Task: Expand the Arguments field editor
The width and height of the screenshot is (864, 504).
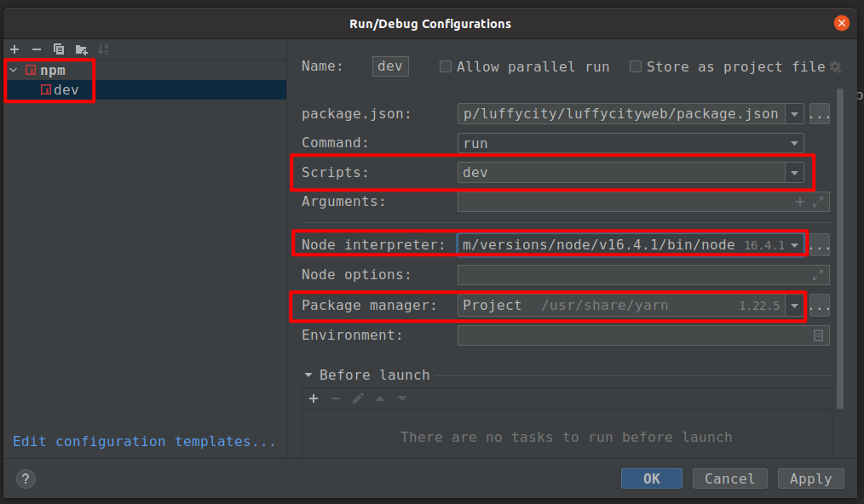Action: [x=818, y=202]
